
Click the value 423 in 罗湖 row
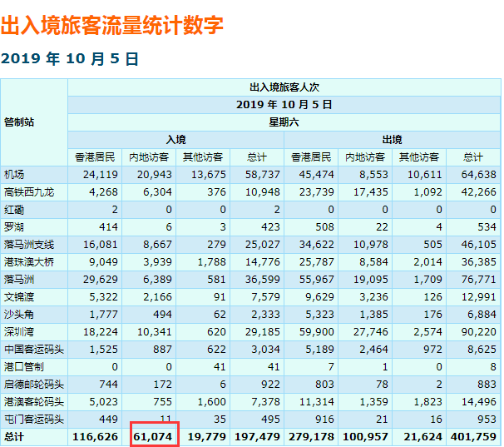tap(270, 227)
